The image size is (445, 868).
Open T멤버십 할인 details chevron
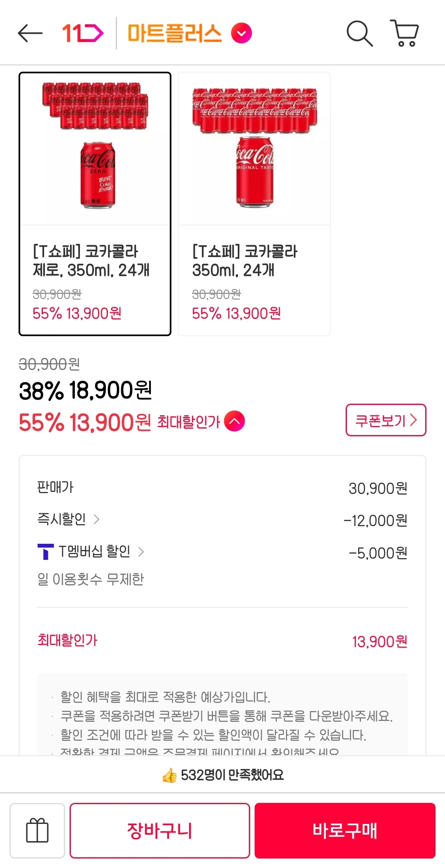tap(141, 552)
